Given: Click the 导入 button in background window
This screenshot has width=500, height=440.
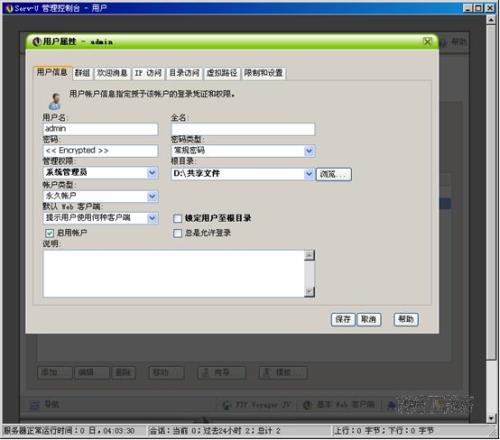Looking at the screenshot, I should pyautogui.click(x=222, y=373).
